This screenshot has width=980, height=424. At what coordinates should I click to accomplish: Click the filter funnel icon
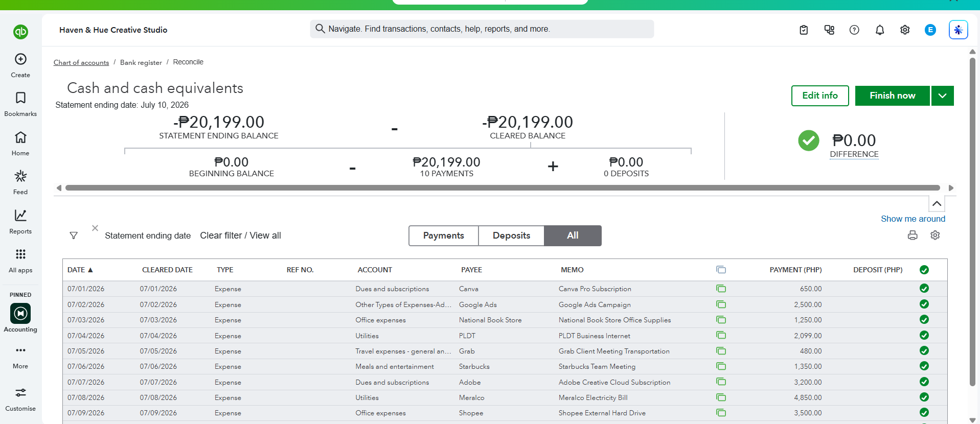point(74,235)
